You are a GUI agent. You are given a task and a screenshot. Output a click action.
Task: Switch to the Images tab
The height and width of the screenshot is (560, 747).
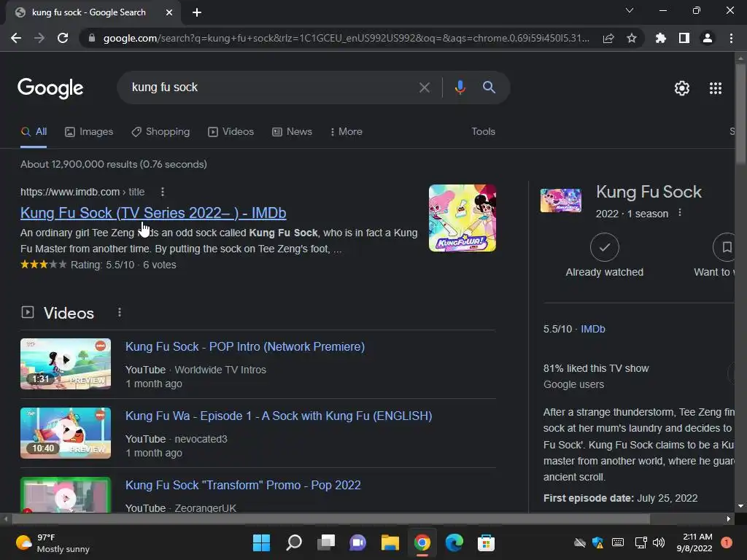click(x=89, y=132)
